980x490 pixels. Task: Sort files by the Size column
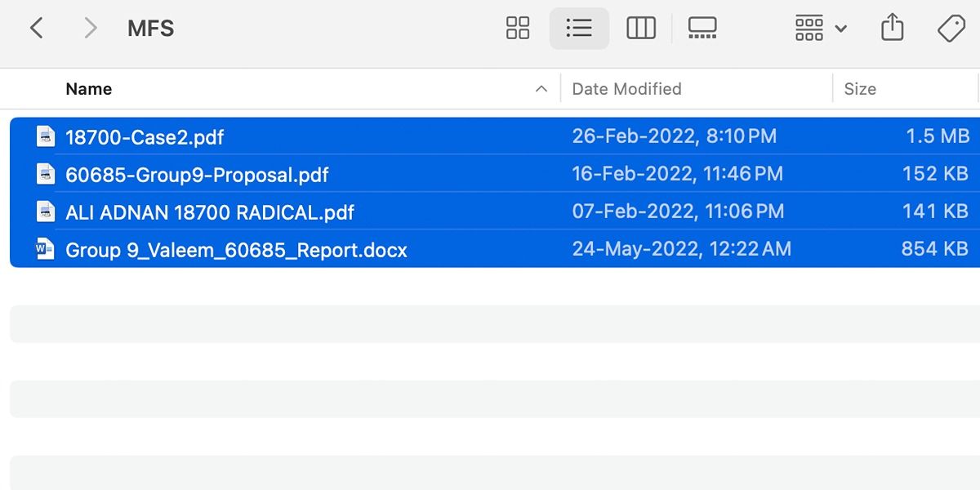tap(861, 88)
